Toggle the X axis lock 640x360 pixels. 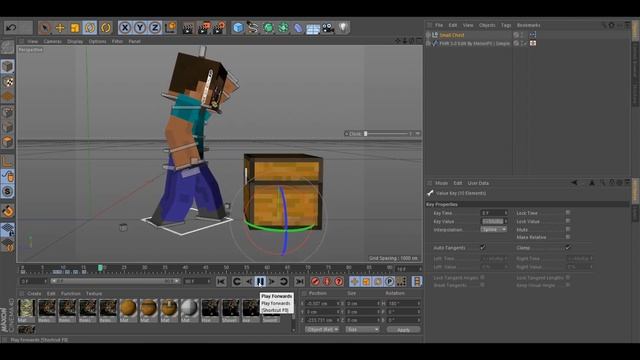(125, 28)
